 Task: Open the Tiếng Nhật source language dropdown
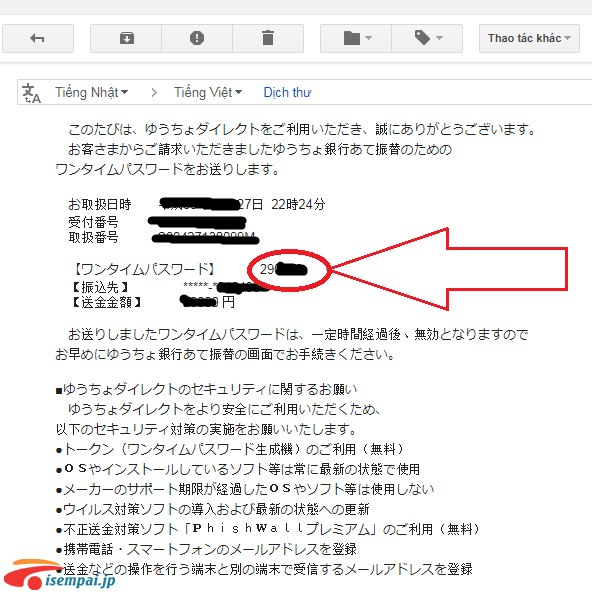click(x=92, y=92)
